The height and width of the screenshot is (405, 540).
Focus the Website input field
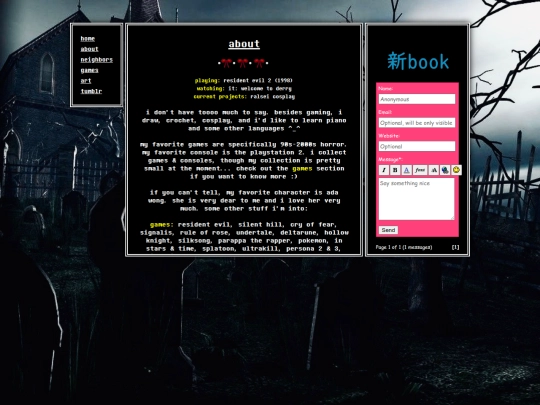(417, 146)
